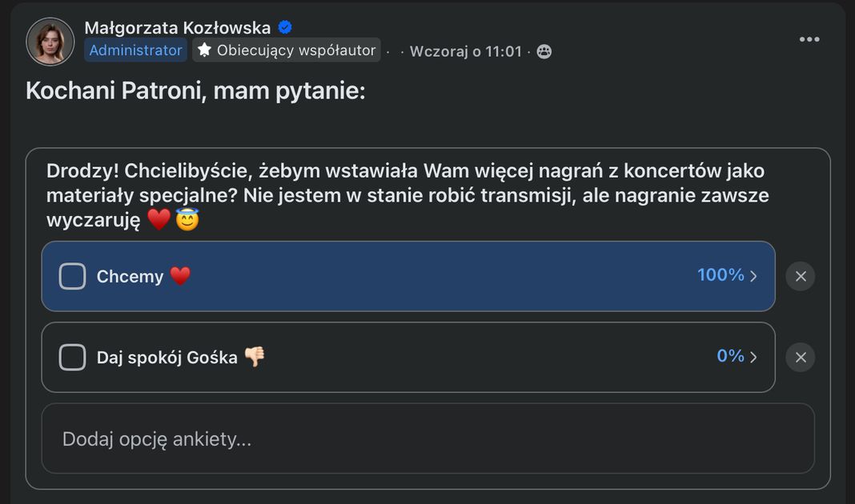Open the 0% vote result
855x504 pixels.
tap(730, 356)
